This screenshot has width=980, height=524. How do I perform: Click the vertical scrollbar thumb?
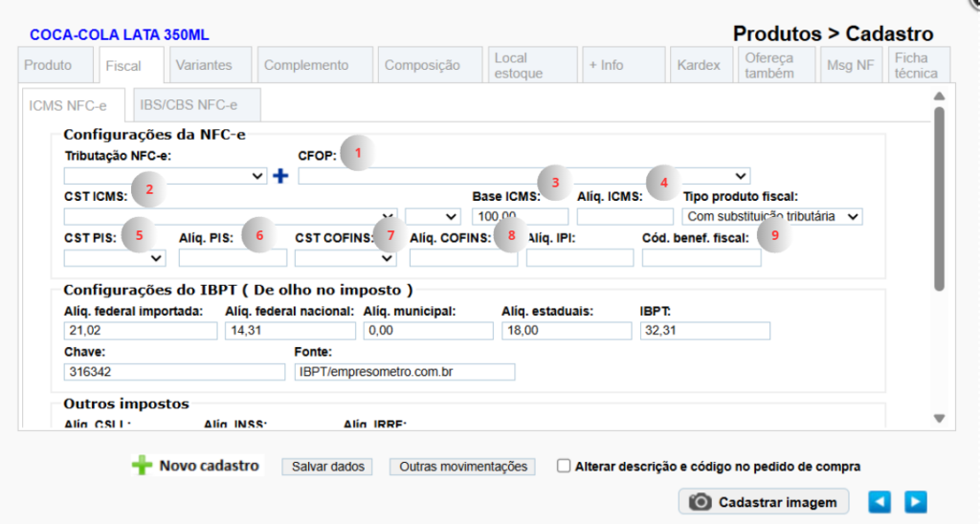tap(940, 199)
